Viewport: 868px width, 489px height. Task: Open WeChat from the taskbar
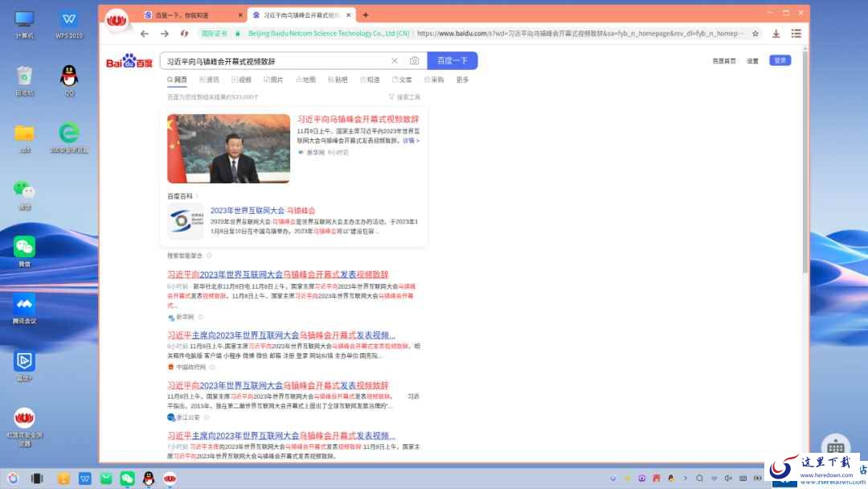[127, 479]
